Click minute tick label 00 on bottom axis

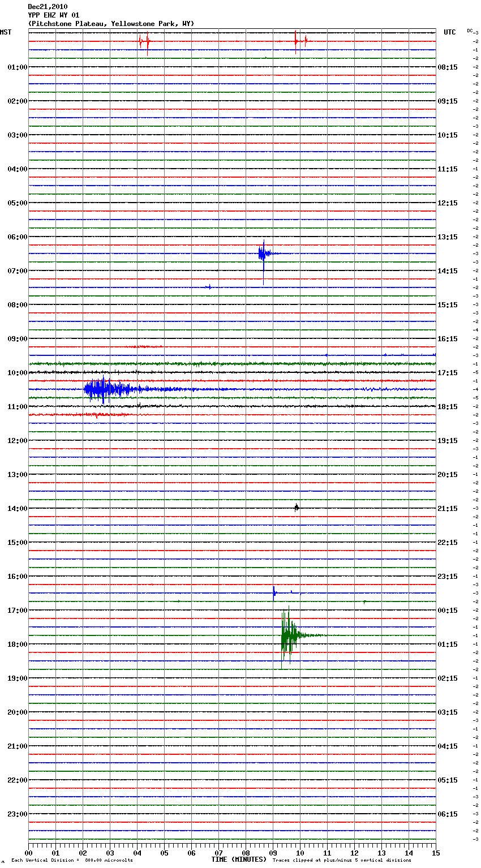tap(28, 853)
